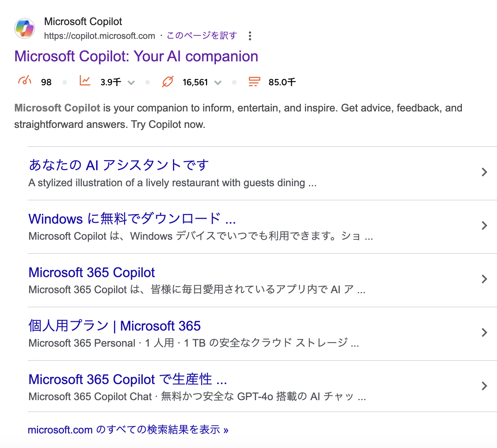The height and width of the screenshot is (448, 497).
Task: Click the 85.0千 value
Action: click(282, 82)
